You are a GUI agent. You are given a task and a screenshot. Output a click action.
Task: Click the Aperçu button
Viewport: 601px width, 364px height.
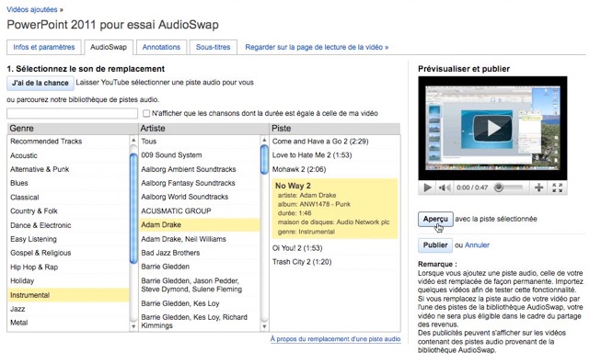click(435, 219)
